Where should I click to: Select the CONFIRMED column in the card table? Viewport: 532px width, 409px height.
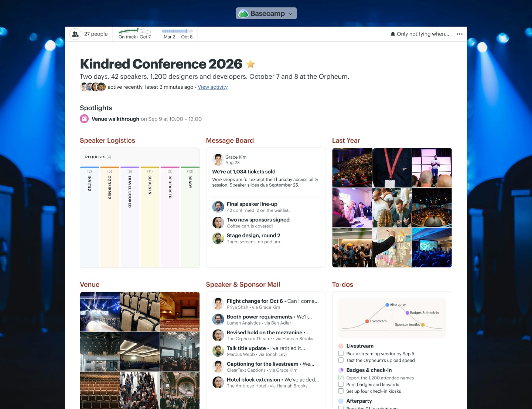[x=110, y=217]
